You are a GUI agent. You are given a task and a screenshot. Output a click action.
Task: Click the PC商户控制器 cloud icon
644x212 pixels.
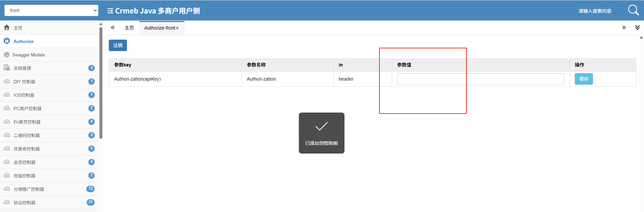(7, 108)
